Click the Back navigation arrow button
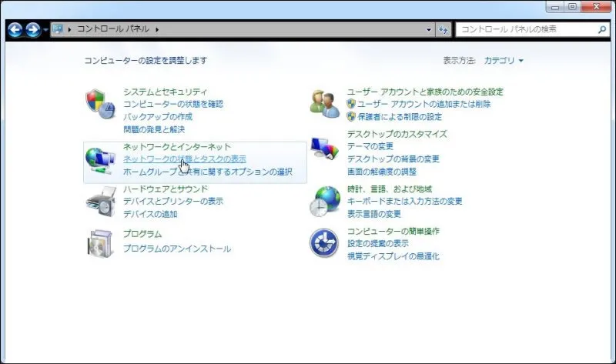 [x=15, y=30]
